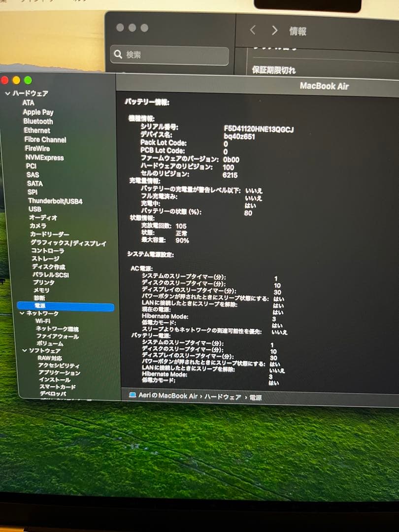Click the search magnifier icon
The width and height of the screenshot is (399, 532).
click(118, 55)
